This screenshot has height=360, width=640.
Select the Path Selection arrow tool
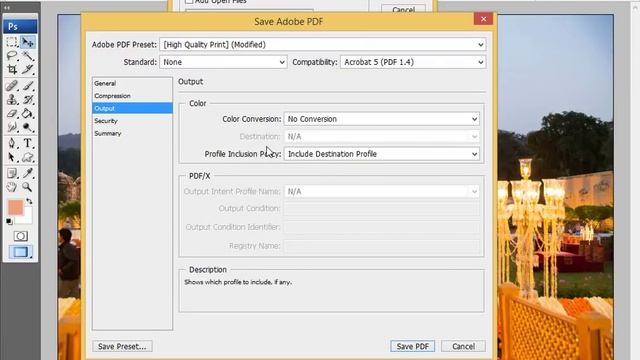click(12, 157)
